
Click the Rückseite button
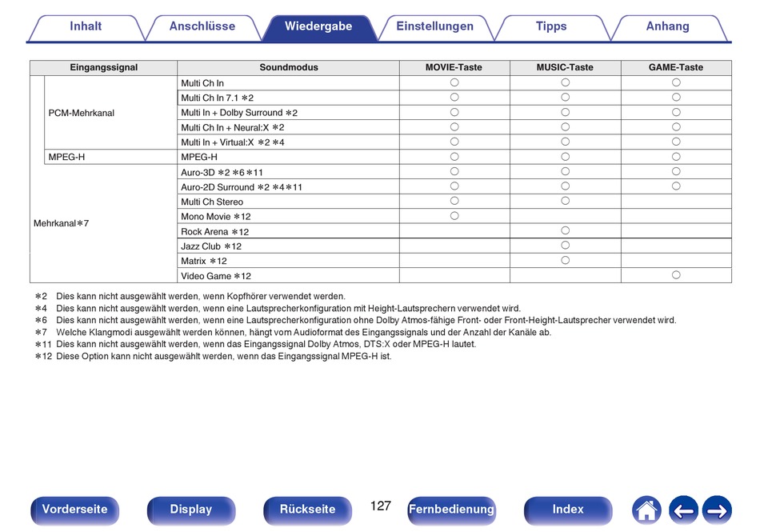[x=307, y=510]
